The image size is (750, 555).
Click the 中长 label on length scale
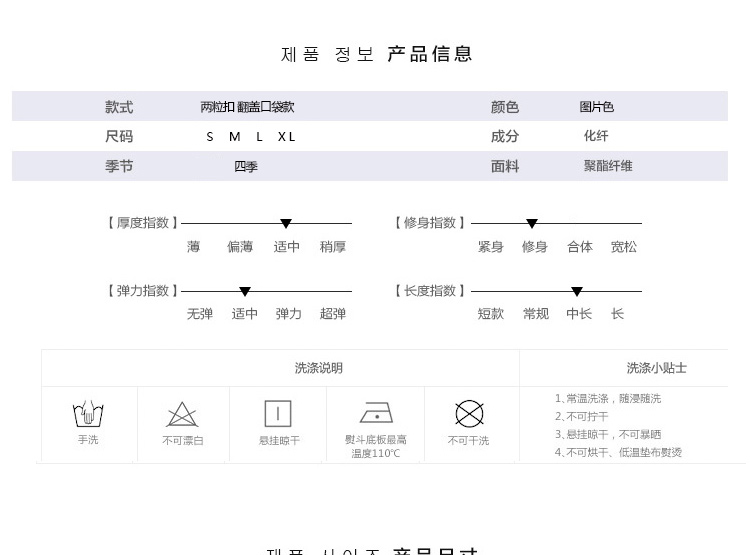pos(579,314)
